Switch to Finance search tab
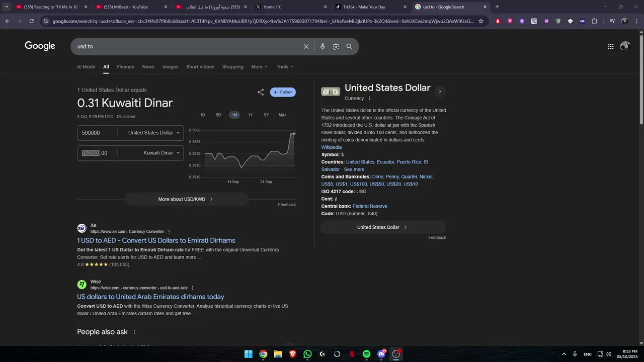644x362 pixels. pyautogui.click(x=126, y=67)
